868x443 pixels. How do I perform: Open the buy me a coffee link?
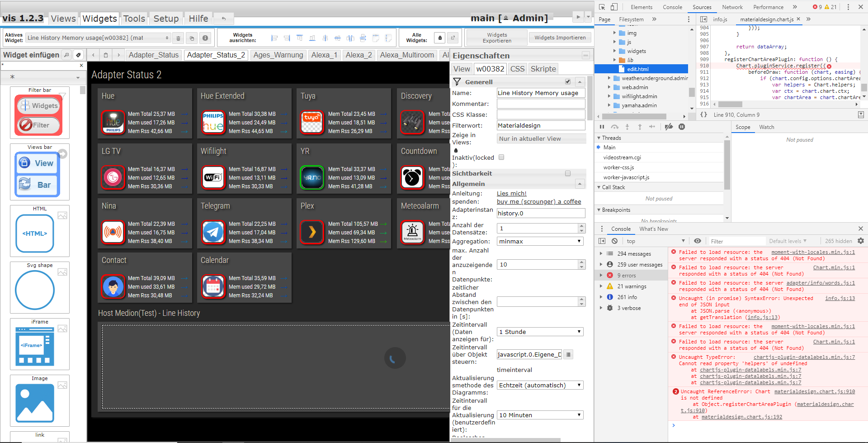tap(539, 201)
